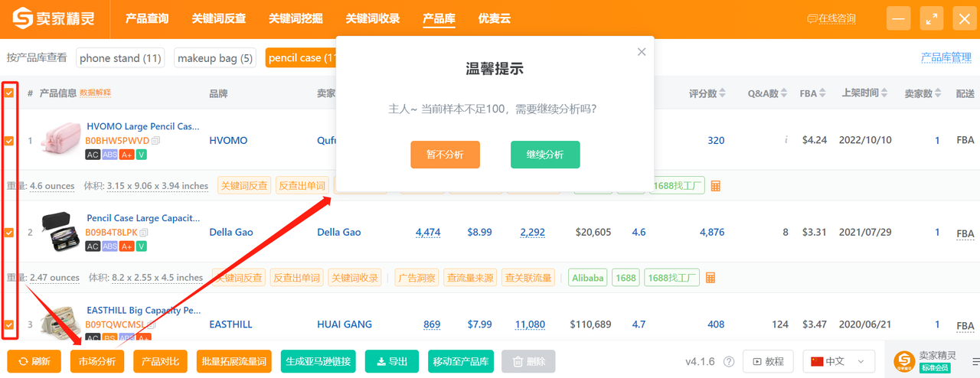The image size is (980, 378).
Task: Toggle the select-all checkbox in the table header
Action: tap(9, 93)
